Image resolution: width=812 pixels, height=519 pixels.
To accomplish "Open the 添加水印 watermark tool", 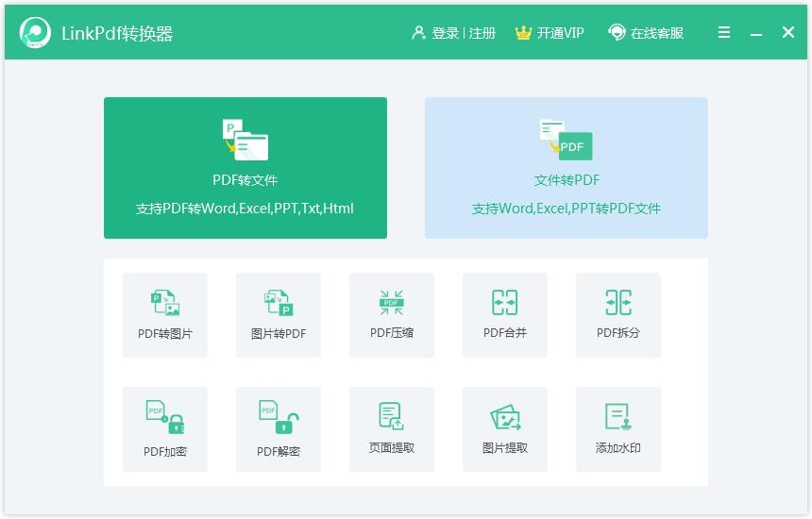I will tap(617, 428).
